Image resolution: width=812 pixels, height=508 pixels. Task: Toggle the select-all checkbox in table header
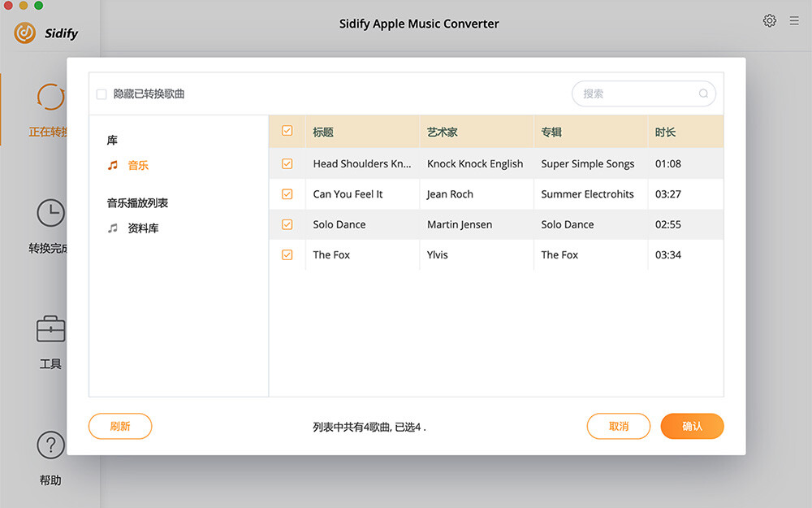point(287,131)
